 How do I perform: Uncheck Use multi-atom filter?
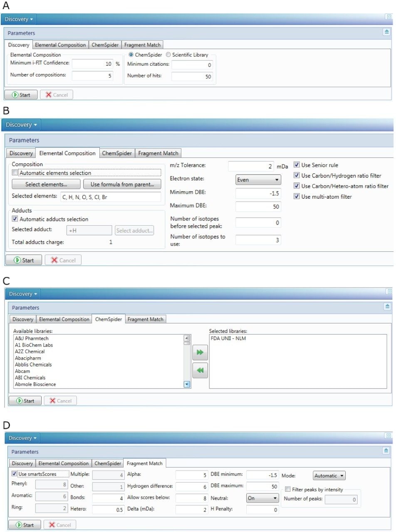point(297,196)
